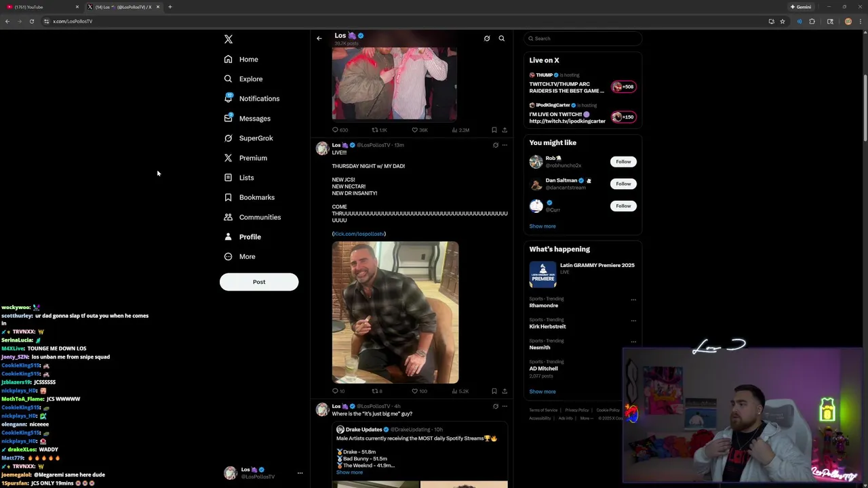Open the Notifications bell icon

[229, 98]
